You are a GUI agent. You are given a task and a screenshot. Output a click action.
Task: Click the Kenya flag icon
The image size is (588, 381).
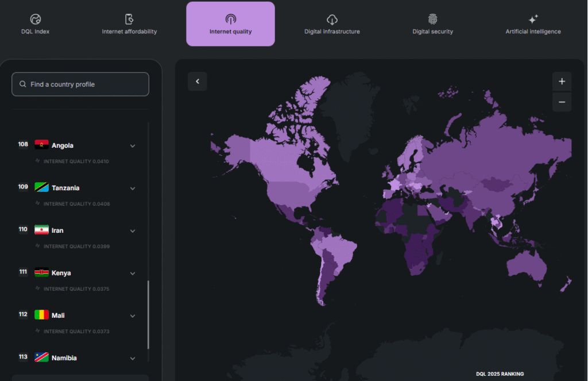point(41,272)
